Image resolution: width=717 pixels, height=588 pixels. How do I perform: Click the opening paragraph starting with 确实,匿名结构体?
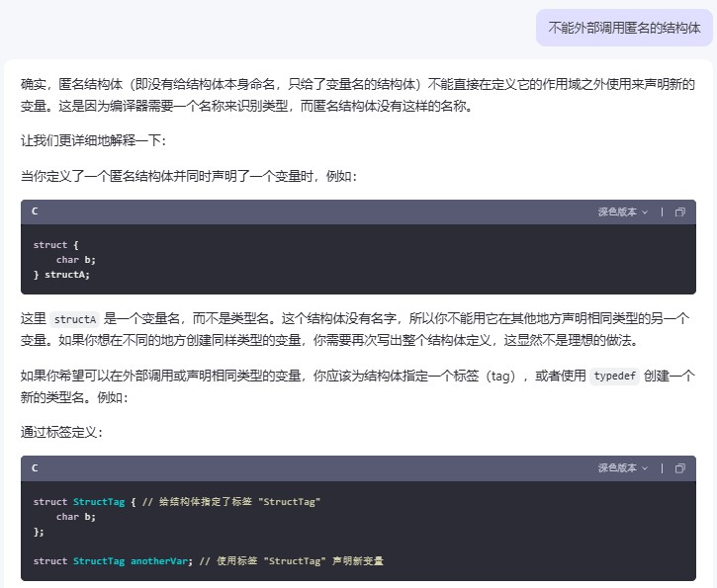pyautogui.click(x=358, y=95)
